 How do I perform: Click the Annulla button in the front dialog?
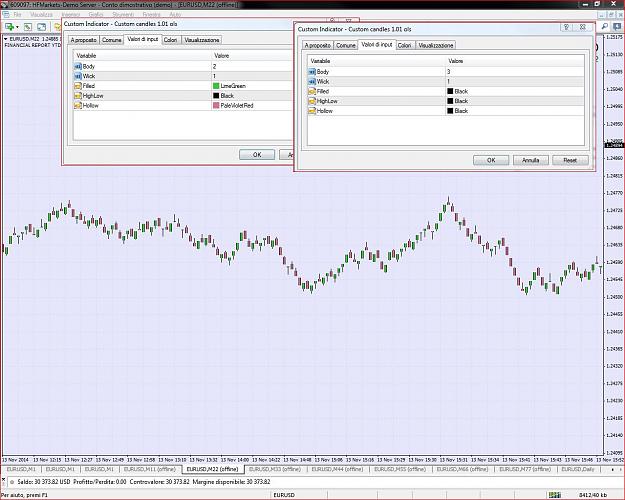(531, 160)
